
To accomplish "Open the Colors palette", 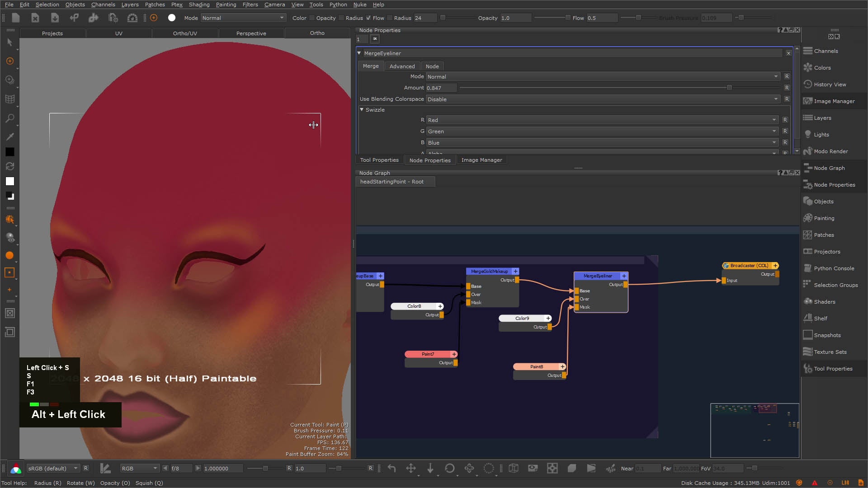I will [822, 68].
